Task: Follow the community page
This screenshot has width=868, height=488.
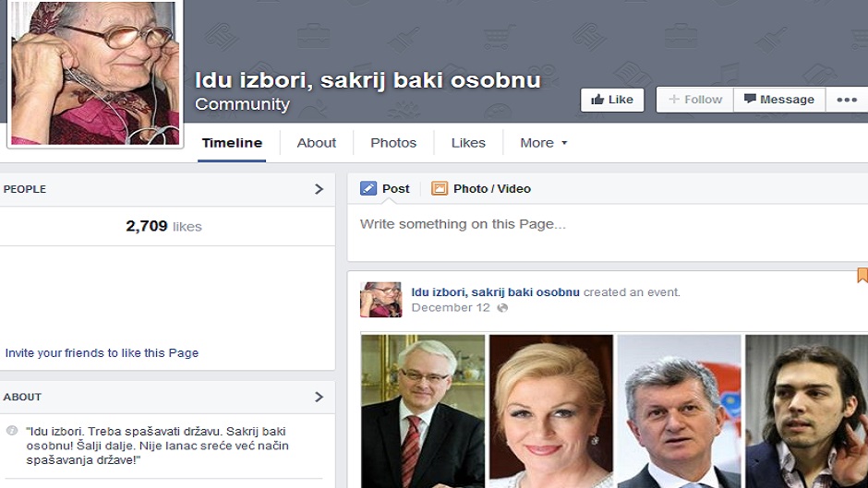Action: click(695, 101)
